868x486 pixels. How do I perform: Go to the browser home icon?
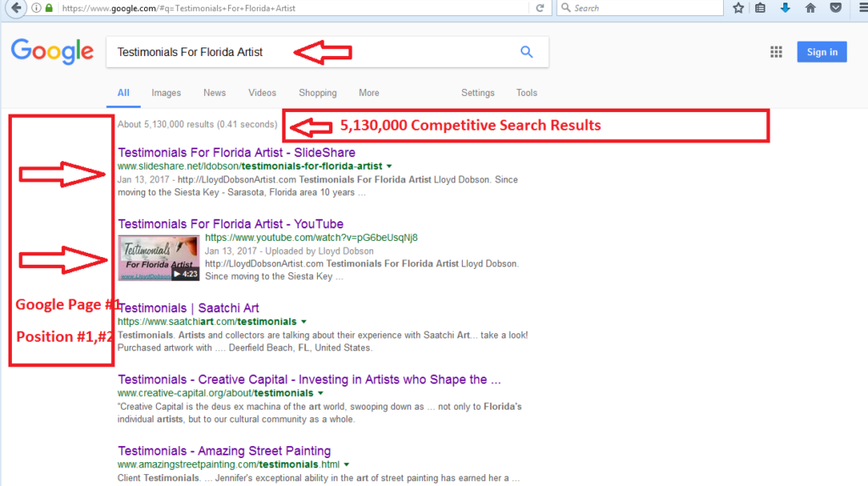[x=810, y=8]
